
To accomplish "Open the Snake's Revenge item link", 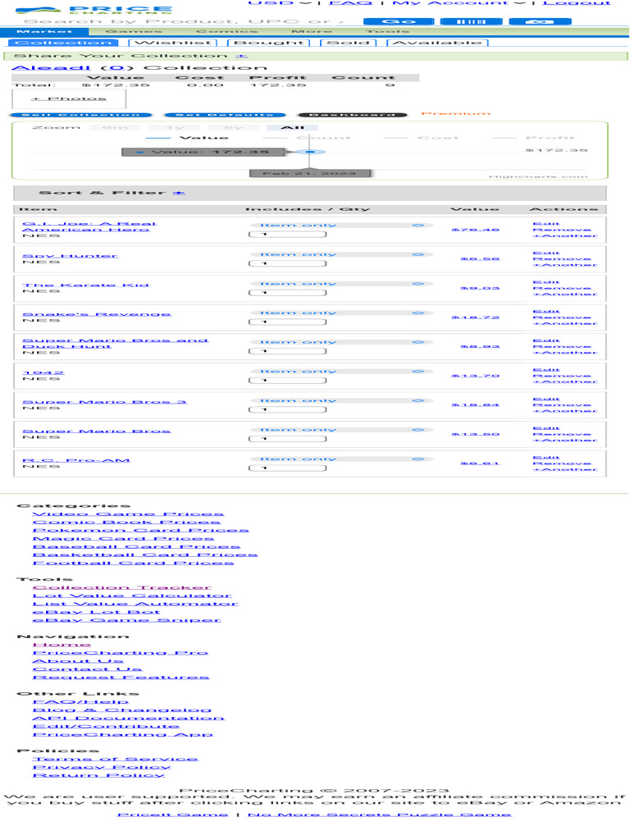I will [x=97, y=314].
